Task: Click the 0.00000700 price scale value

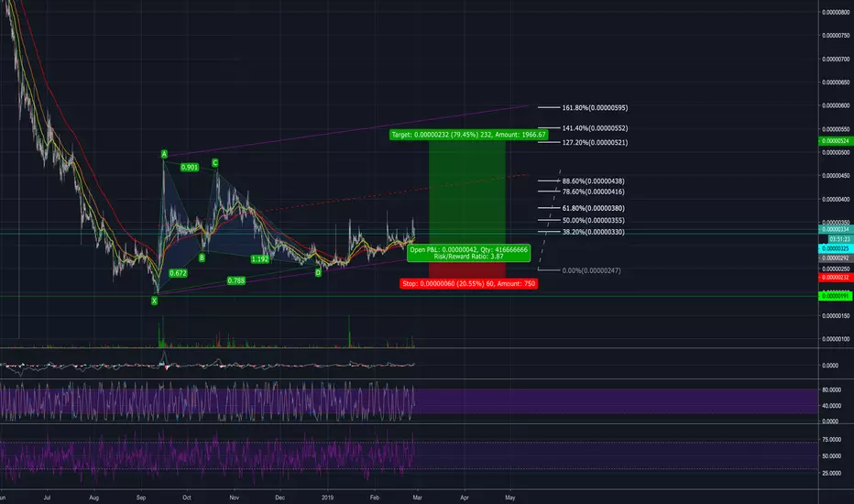Action: point(836,59)
